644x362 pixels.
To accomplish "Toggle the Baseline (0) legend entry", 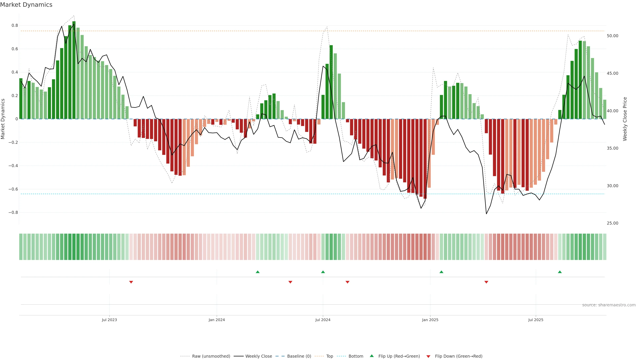I will click(299, 356).
